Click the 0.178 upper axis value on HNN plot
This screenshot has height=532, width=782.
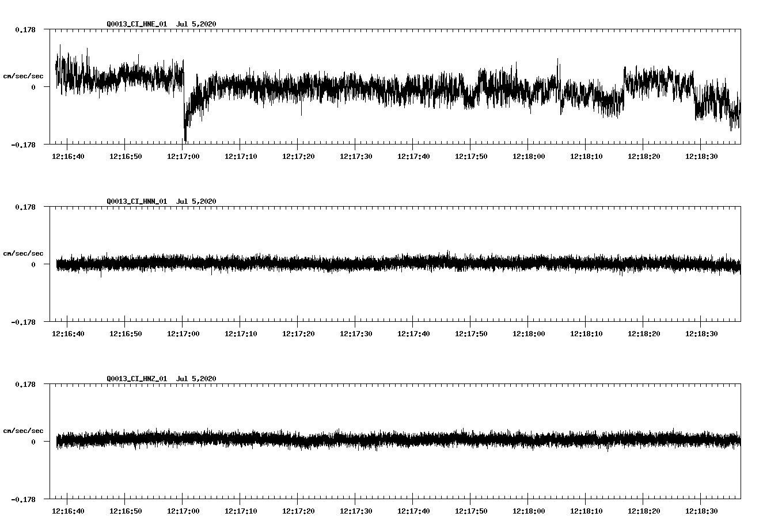tap(25, 207)
